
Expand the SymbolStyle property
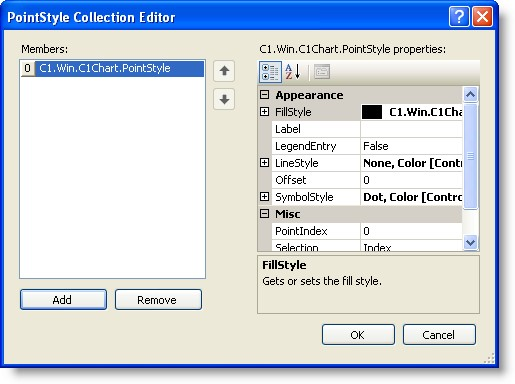pos(264,197)
